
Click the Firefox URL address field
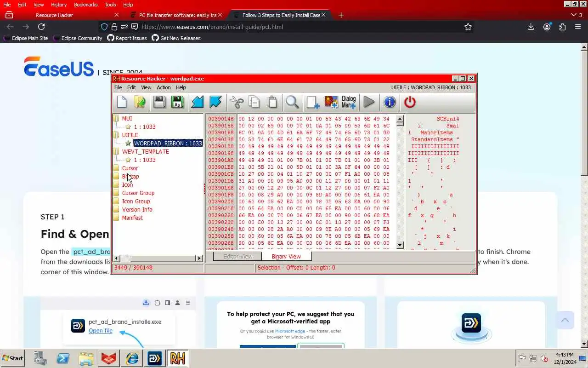point(299,27)
